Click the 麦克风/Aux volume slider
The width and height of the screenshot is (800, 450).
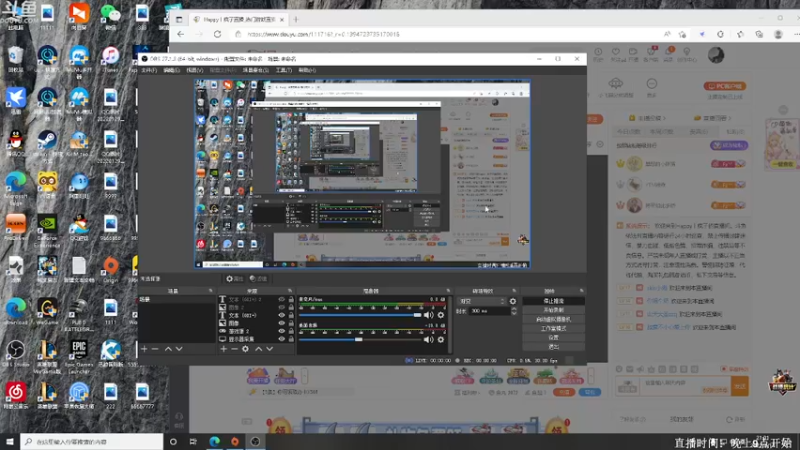tap(360, 315)
